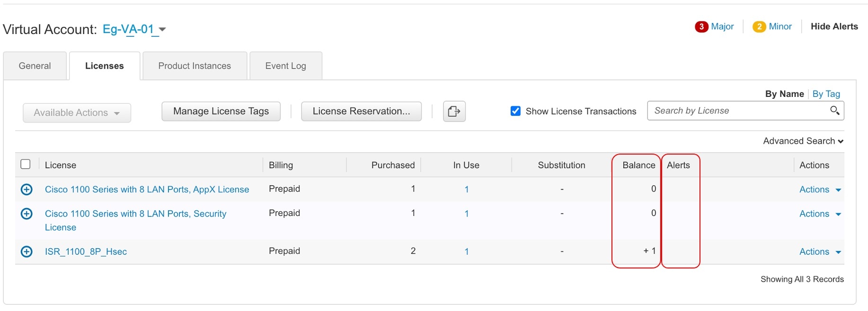Click the Actions column header
Image resolution: width=868 pixels, height=311 pixels.
[814, 165]
